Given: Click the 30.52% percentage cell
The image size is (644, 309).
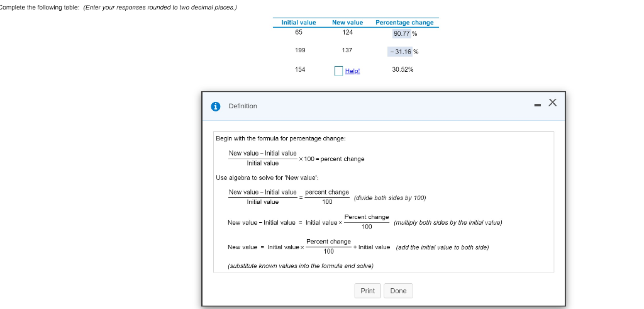Looking at the screenshot, I should tap(403, 69).
